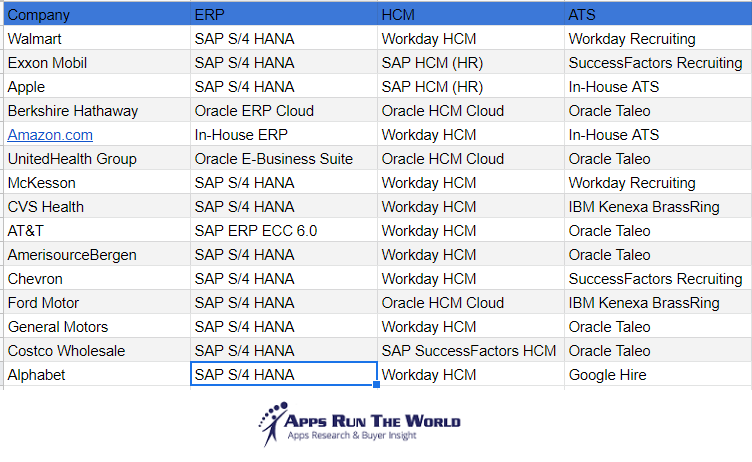Select UnitedHealth Group's Oracle HCM Cloud cell

pos(471,158)
